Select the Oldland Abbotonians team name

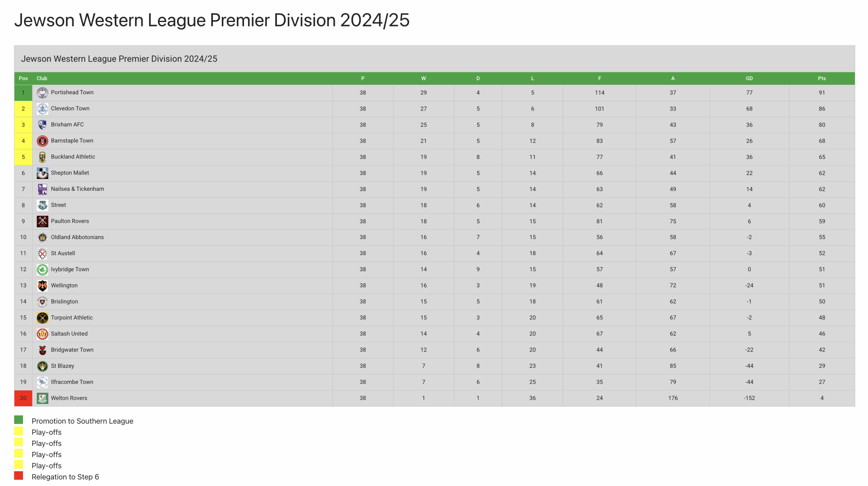[x=77, y=237]
